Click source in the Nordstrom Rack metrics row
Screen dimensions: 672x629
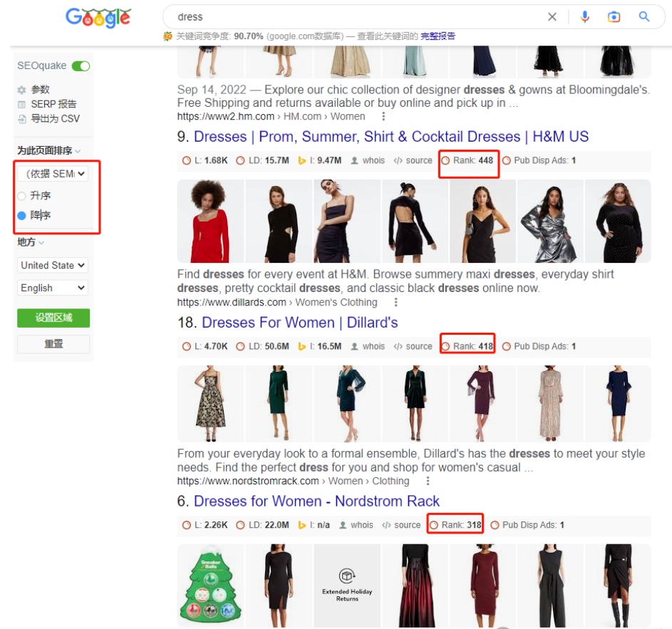coord(401,525)
